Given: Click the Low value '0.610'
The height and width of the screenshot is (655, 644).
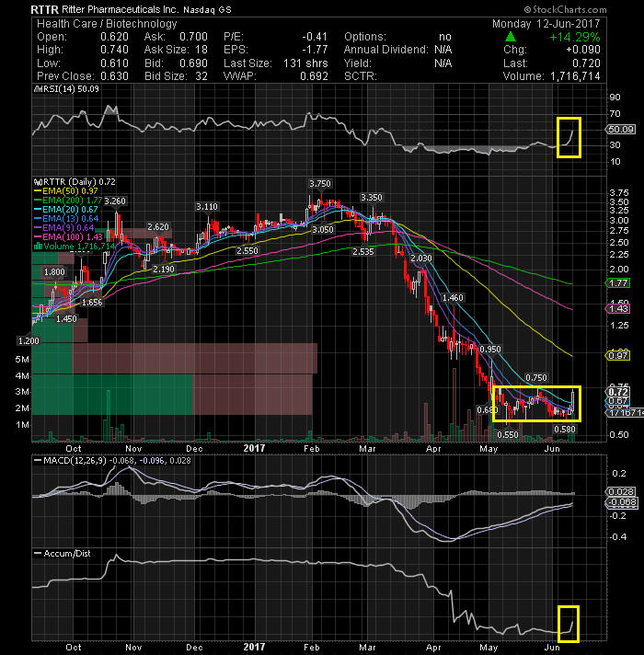Looking at the screenshot, I should [114, 63].
